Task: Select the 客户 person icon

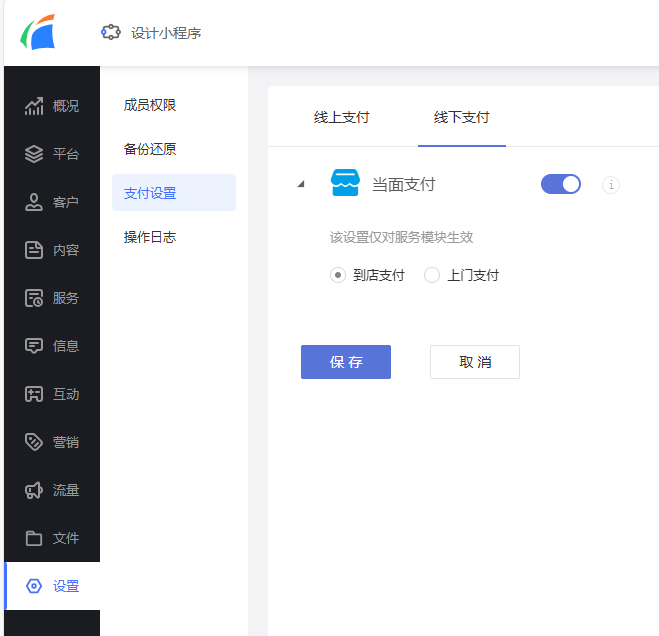Action: (x=34, y=202)
